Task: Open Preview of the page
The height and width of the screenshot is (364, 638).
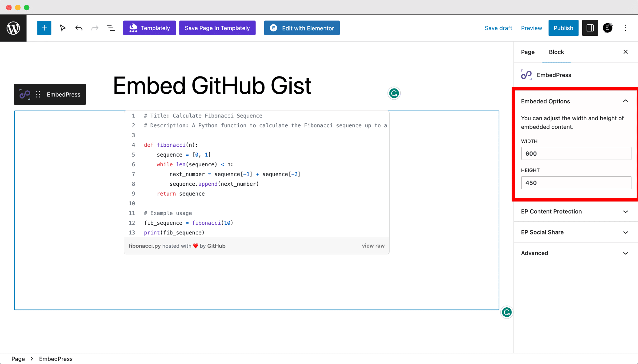Action: 531,28
